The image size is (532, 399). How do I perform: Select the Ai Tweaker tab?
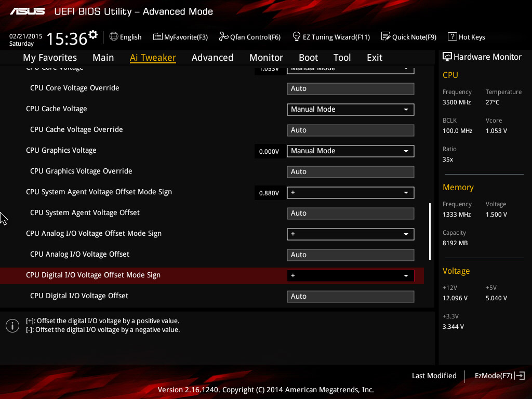[153, 58]
